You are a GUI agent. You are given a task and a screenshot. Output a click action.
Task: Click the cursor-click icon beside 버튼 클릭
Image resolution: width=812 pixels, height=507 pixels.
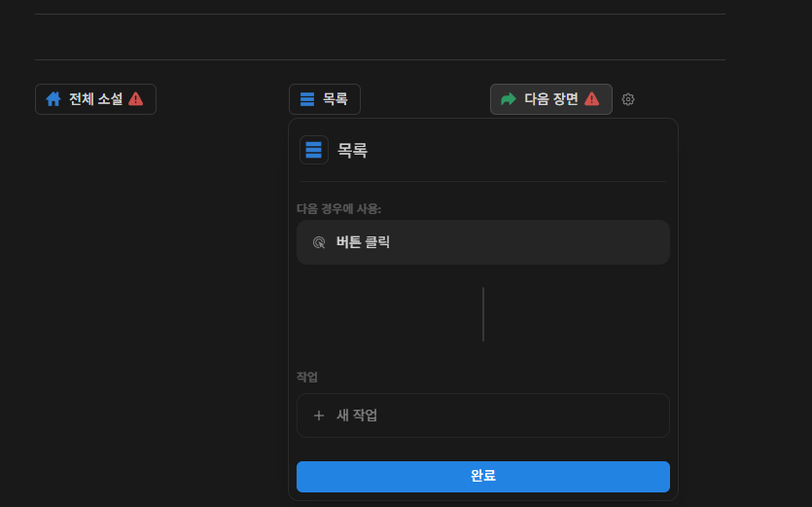click(319, 242)
